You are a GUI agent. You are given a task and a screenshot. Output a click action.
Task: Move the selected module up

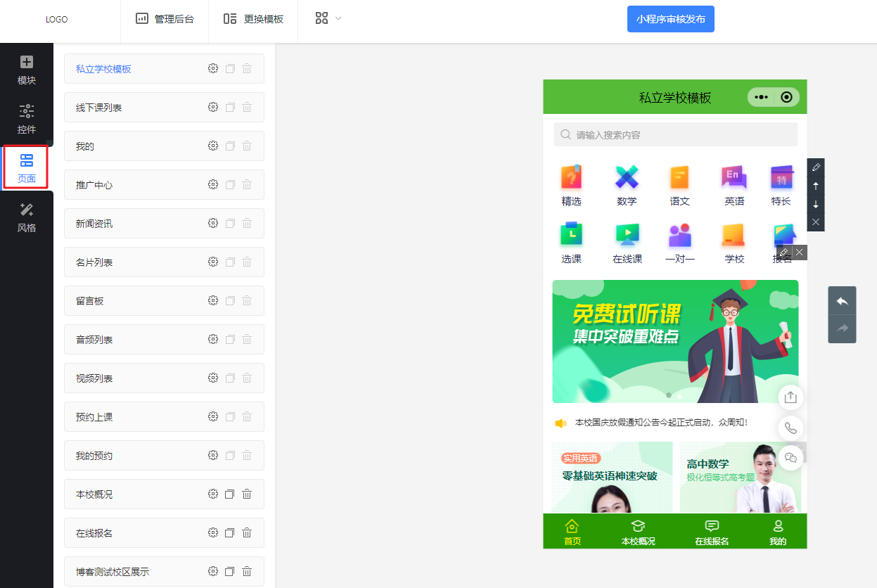[816, 186]
